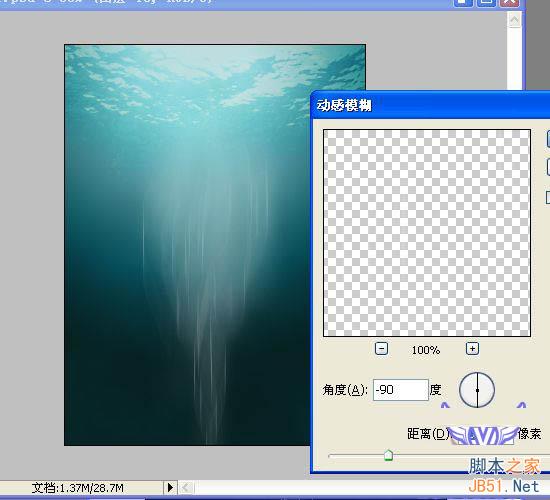
Task: Click the 角度(A) label
Action: [x=344, y=390]
